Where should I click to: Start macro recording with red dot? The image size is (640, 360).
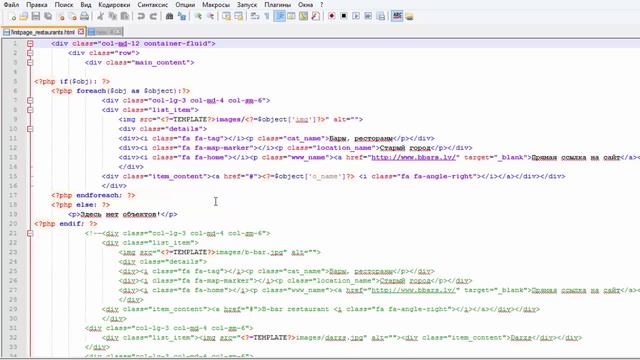(x=332, y=16)
